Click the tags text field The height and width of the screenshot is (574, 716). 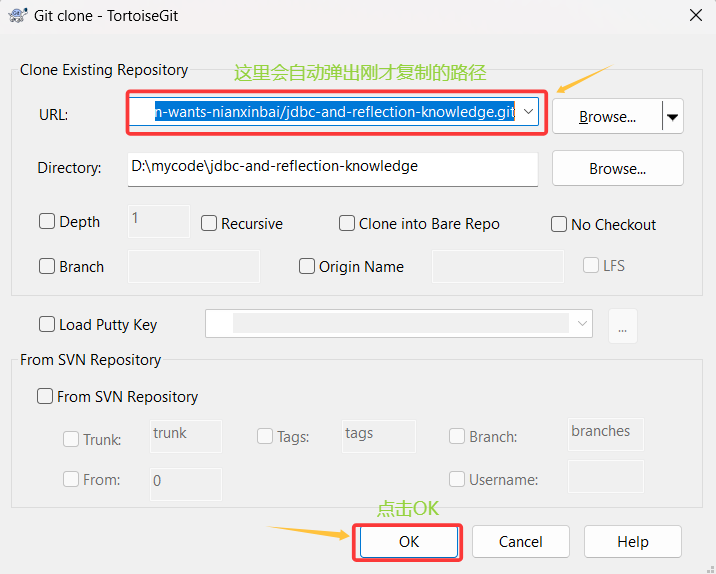pos(379,436)
